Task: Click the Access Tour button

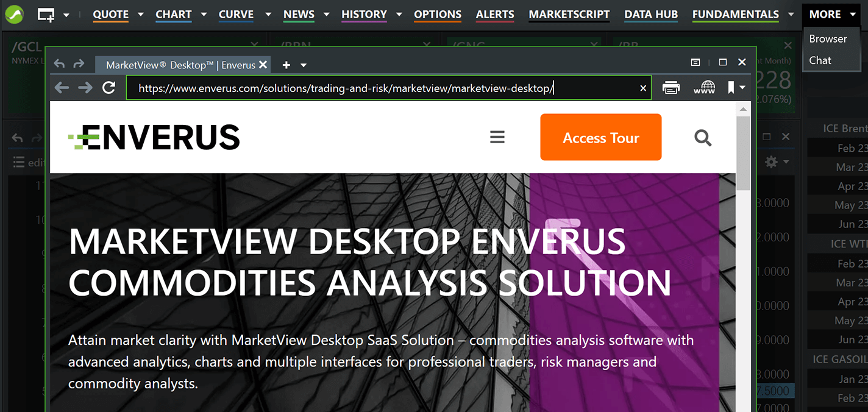Action: [x=600, y=137]
